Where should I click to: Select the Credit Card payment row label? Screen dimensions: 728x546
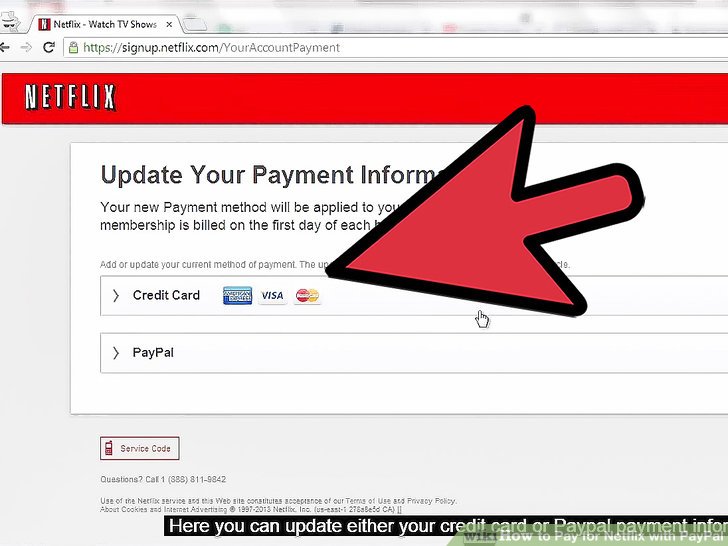[x=166, y=295]
